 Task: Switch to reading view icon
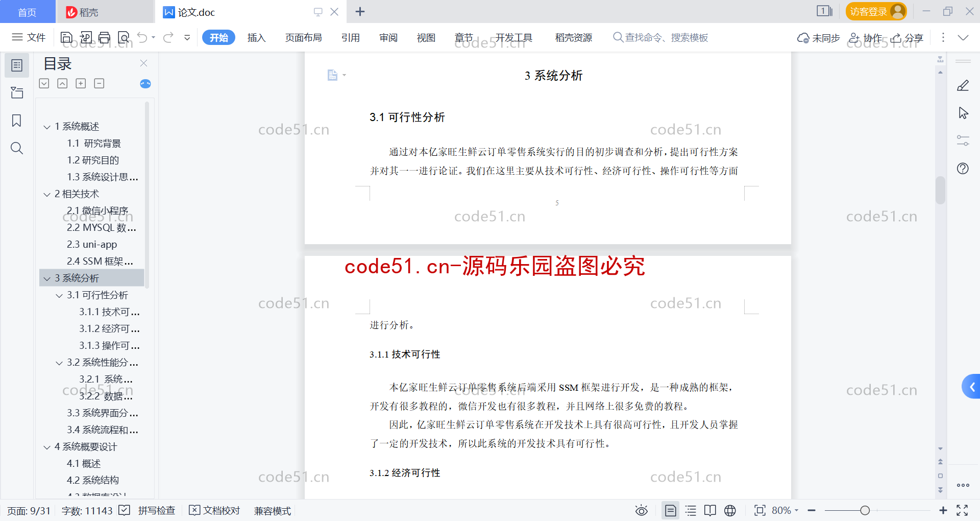point(710,510)
